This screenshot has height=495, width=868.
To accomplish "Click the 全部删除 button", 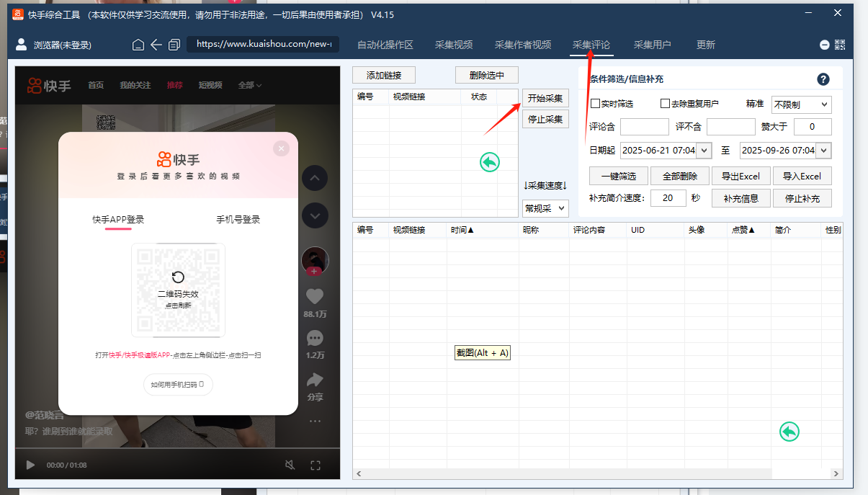I will (680, 176).
